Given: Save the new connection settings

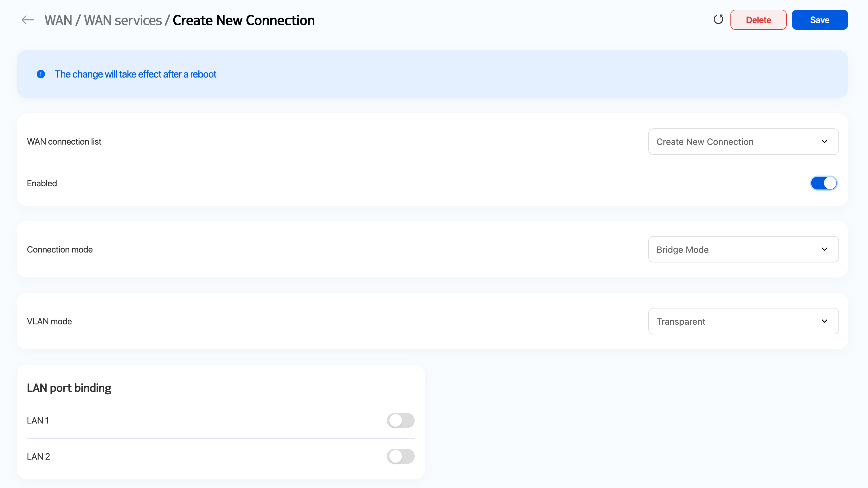Looking at the screenshot, I should pyautogui.click(x=819, y=20).
